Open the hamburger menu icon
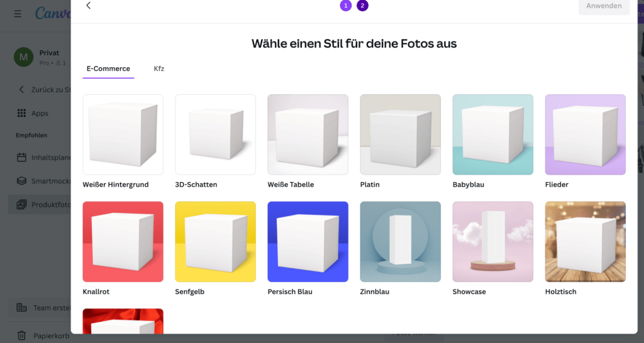The height and width of the screenshot is (343, 644). click(18, 13)
